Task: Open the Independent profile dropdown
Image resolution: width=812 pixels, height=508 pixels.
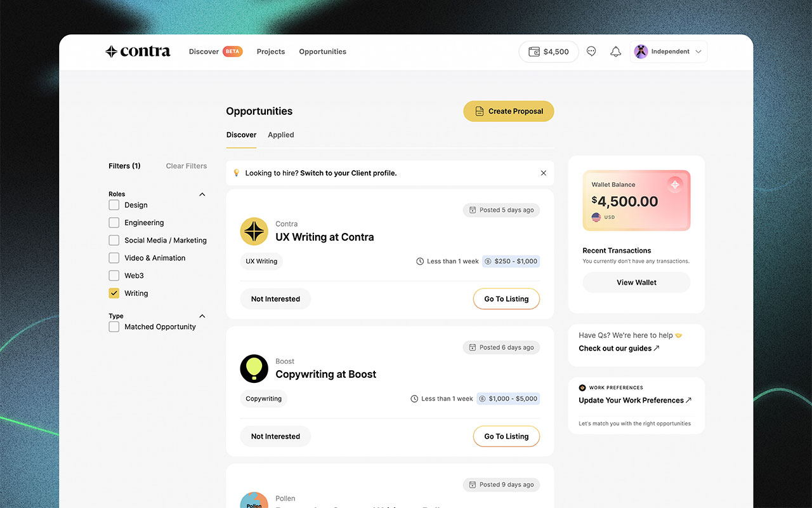Action: pyautogui.click(x=669, y=51)
